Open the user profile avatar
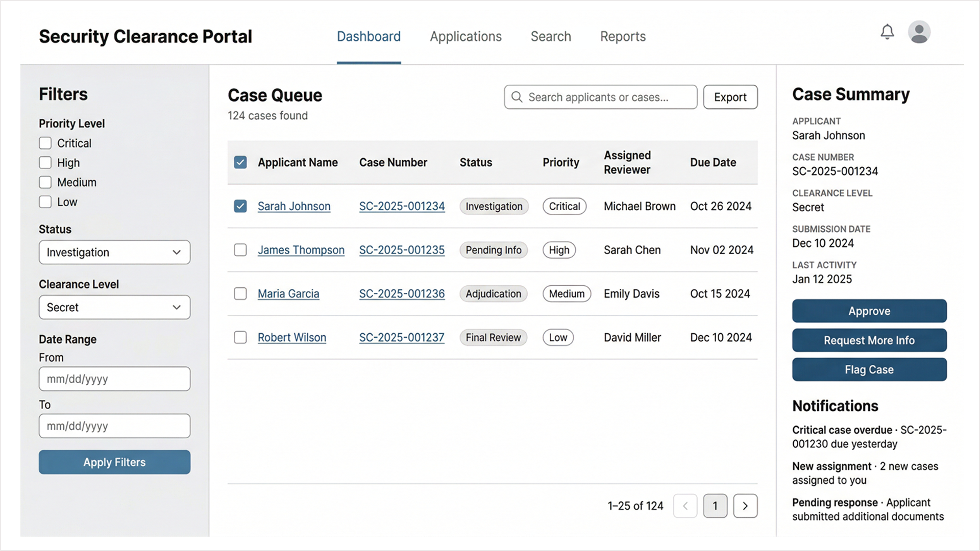 (919, 32)
